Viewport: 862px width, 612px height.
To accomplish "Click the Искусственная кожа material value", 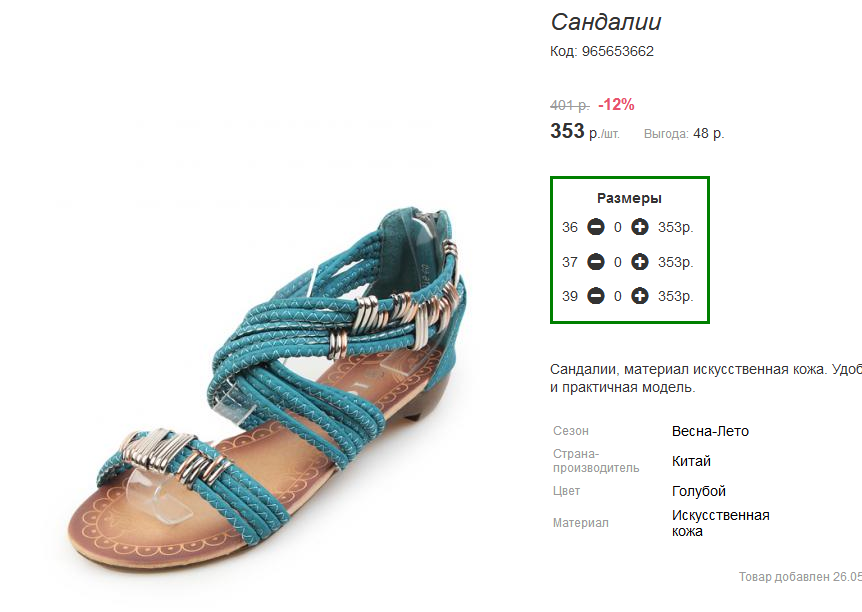I will (721, 523).
